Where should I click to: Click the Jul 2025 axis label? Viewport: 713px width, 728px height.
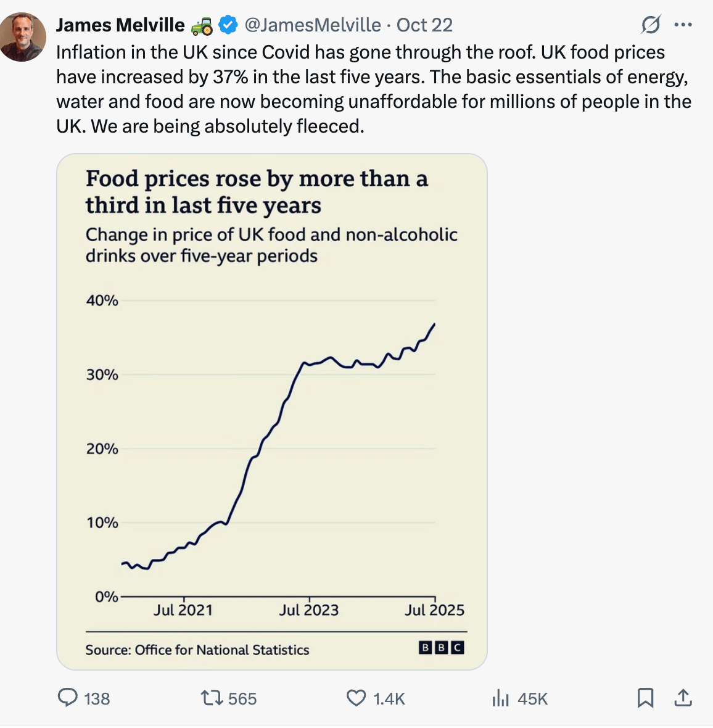tap(434, 610)
